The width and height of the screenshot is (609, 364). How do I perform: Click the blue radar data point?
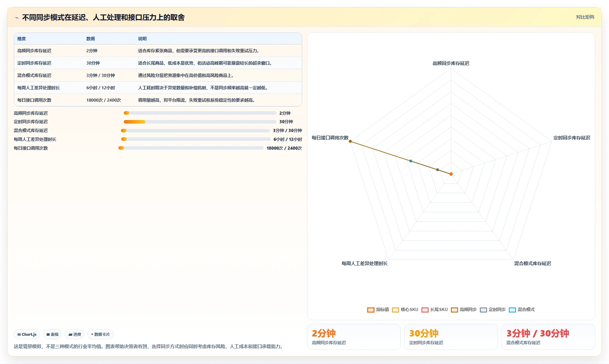click(411, 161)
